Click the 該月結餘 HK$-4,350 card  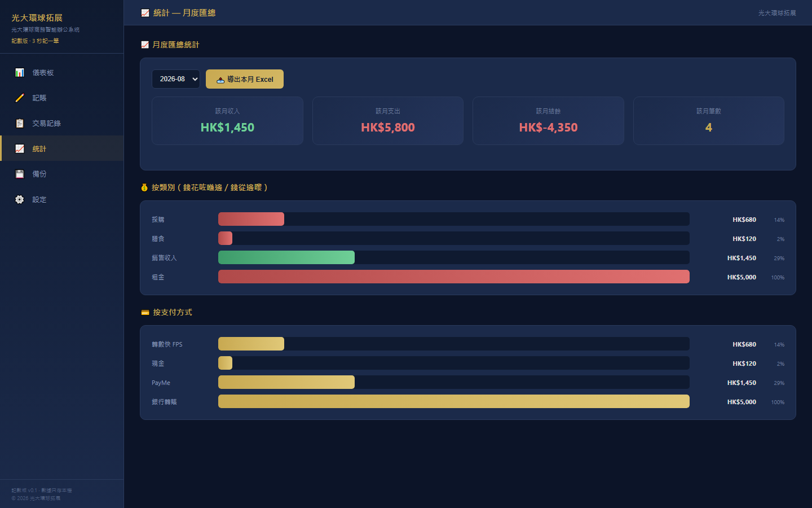[548, 121]
